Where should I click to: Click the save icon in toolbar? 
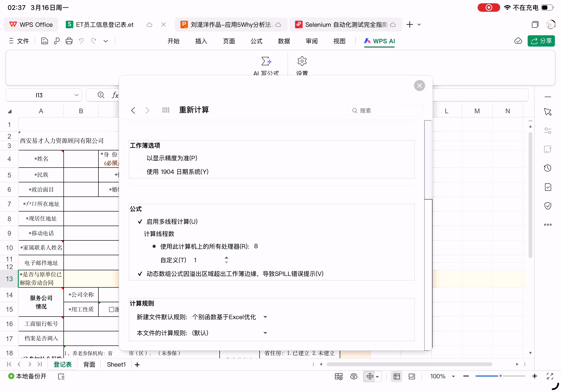pos(44,41)
